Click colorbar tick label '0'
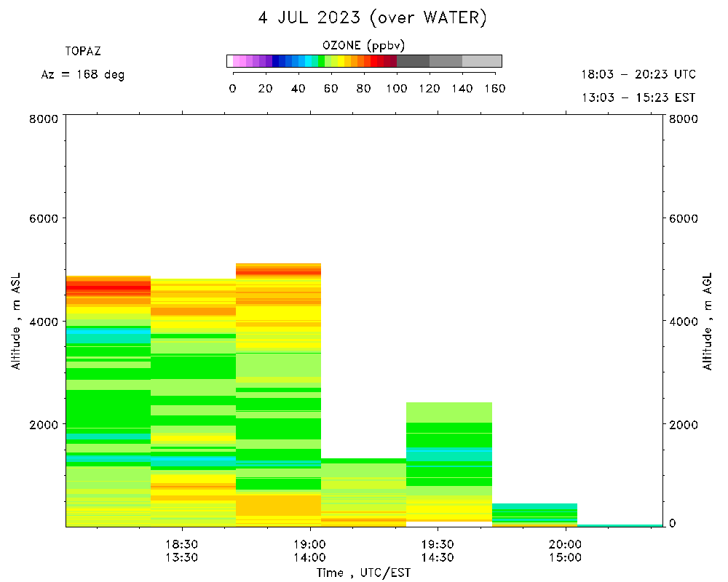The width and height of the screenshot is (728, 582). [233, 89]
